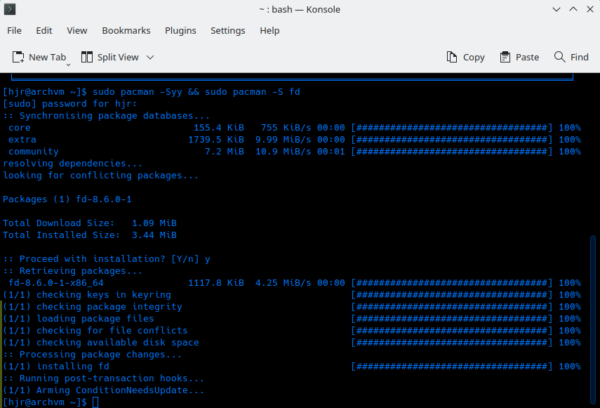The height and width of the screenshot is (408, 600).
Task: Click the Split View button label
Action: pos(118,57)
